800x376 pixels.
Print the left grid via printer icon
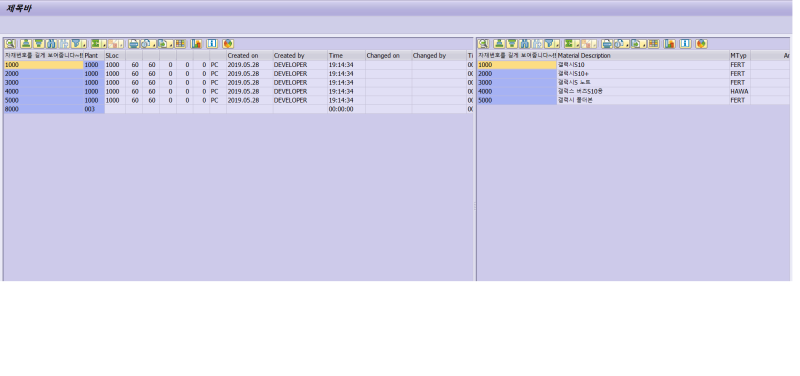pyautogui.click(x=134, y=44)
